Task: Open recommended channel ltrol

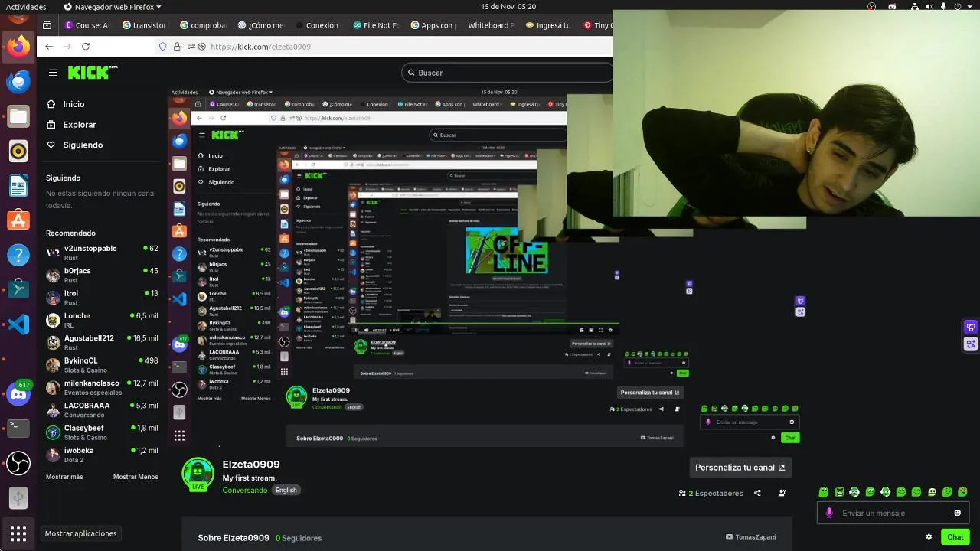Action: click(x=102, y=297)
